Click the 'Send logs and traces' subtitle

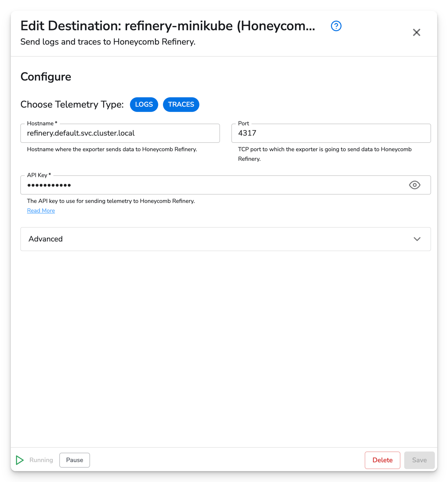click(108, 42)
